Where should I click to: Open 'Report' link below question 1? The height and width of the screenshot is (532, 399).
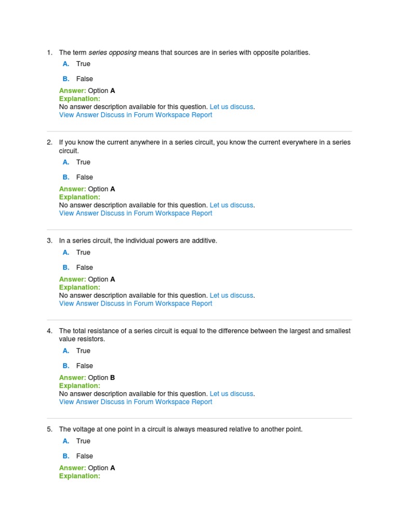202,115
